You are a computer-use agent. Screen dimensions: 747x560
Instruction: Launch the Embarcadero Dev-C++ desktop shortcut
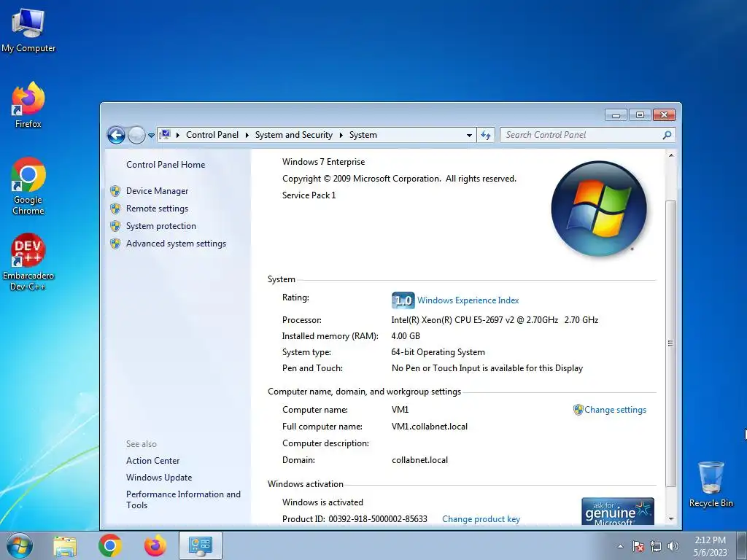(28, 262)
